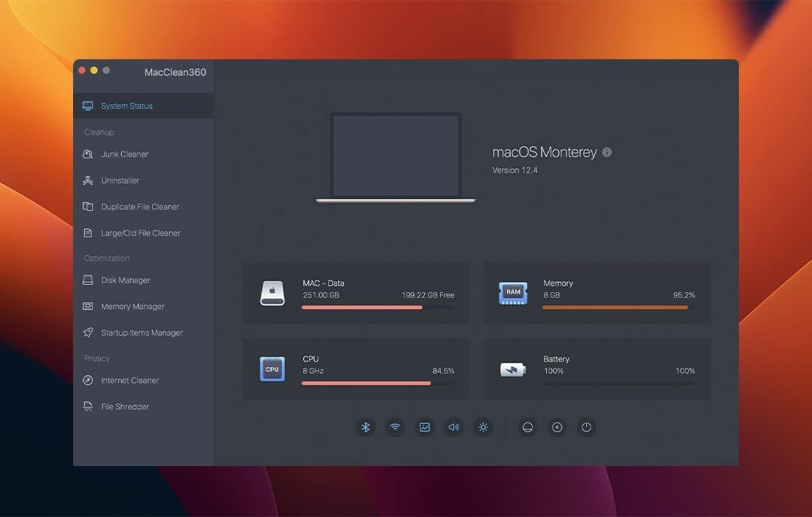Mute the system volume
The width and height of the screenshot is (812, 517).
(x=453, y=427)
